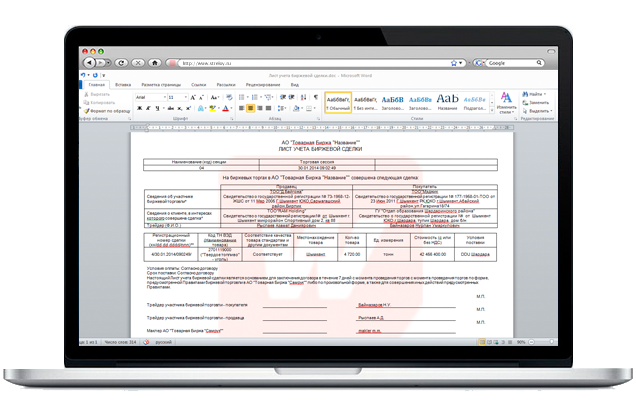Click the browser URL address field

[x=314, y=63]
